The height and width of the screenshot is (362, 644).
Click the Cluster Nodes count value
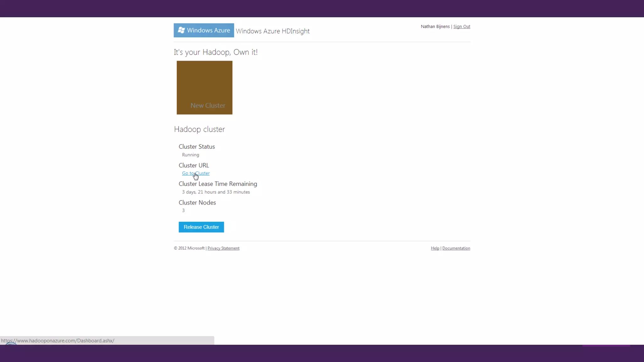[183, 211]
